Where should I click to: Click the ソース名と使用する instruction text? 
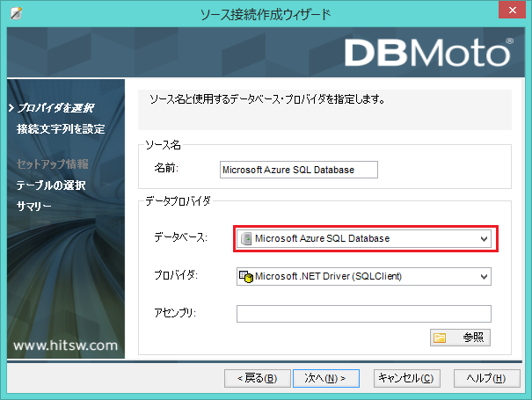click(267, 99)
